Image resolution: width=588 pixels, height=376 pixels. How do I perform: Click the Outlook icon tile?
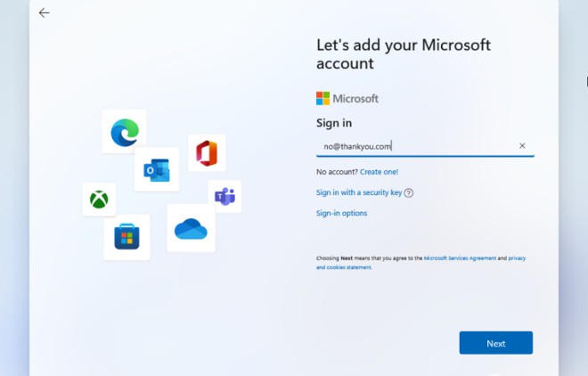coord(157,169)
